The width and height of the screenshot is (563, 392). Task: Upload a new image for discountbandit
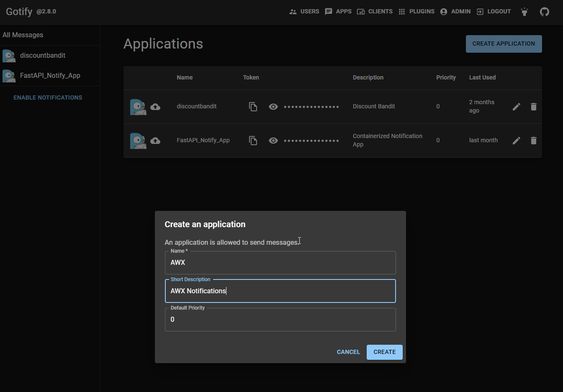coord(155,107)
